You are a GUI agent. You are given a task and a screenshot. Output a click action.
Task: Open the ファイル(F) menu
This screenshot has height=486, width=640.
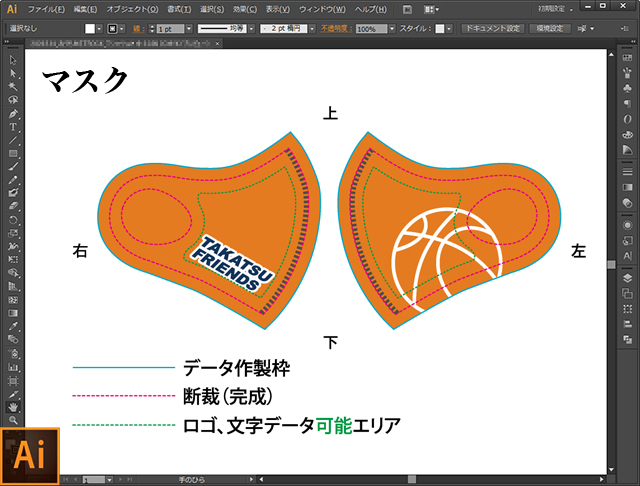point(46,9)
